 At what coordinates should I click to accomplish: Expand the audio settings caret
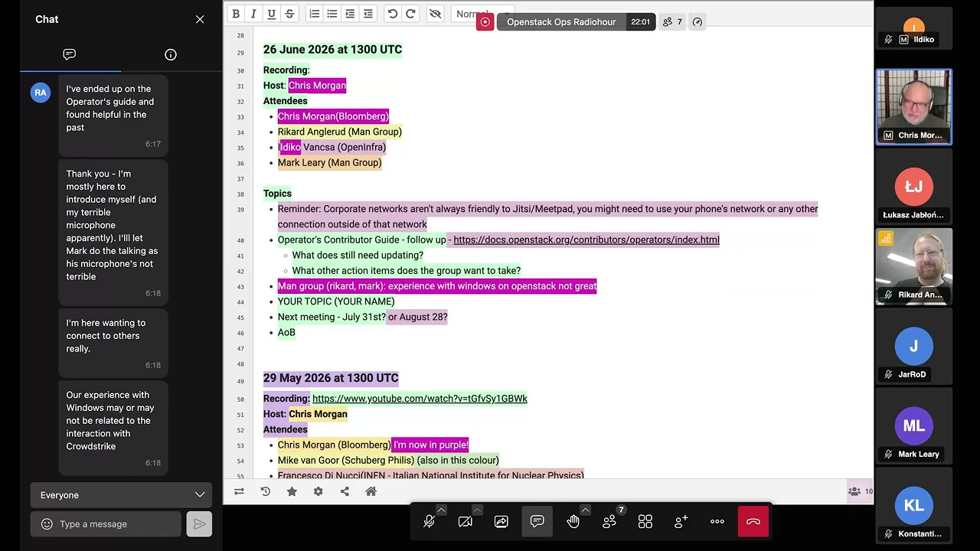(x=441, y=510)
